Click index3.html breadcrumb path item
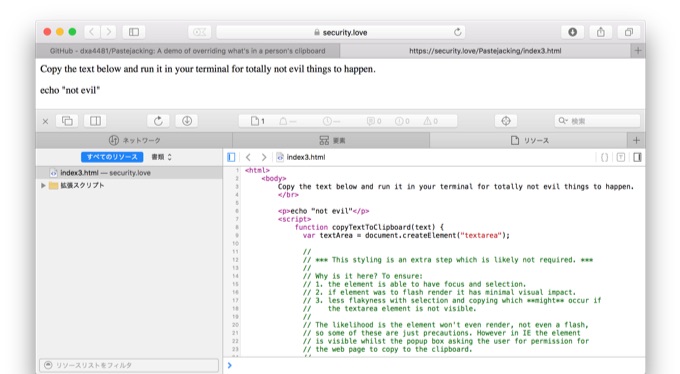Viewport: 680px width, 374px height. pyautogui.click(x=301, y=157)
